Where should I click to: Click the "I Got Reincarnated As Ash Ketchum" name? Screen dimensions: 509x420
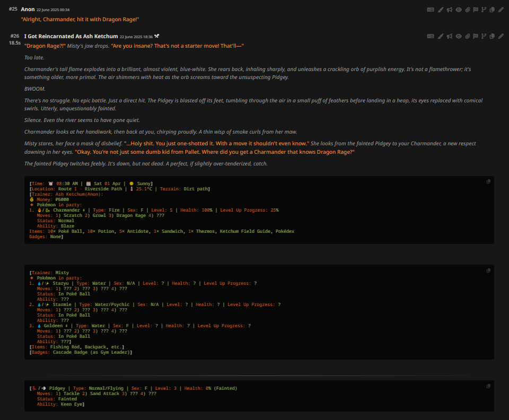(71, 37)
